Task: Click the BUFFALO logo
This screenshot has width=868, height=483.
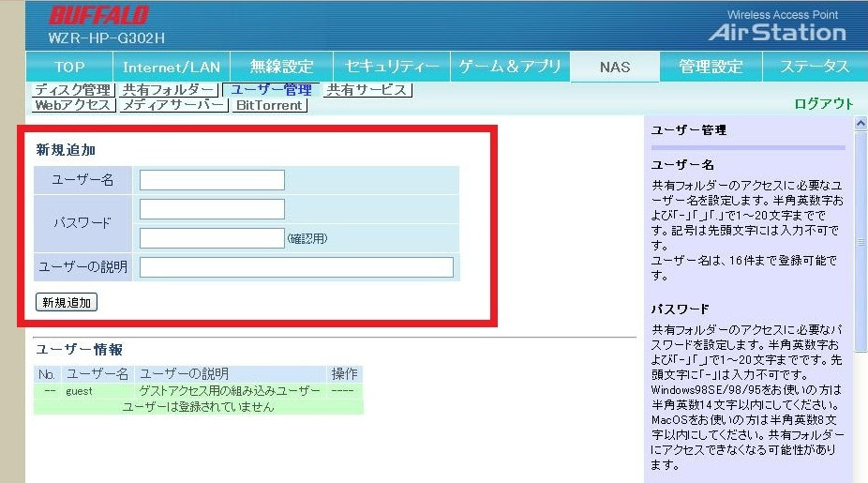Action: pos(99,15)
